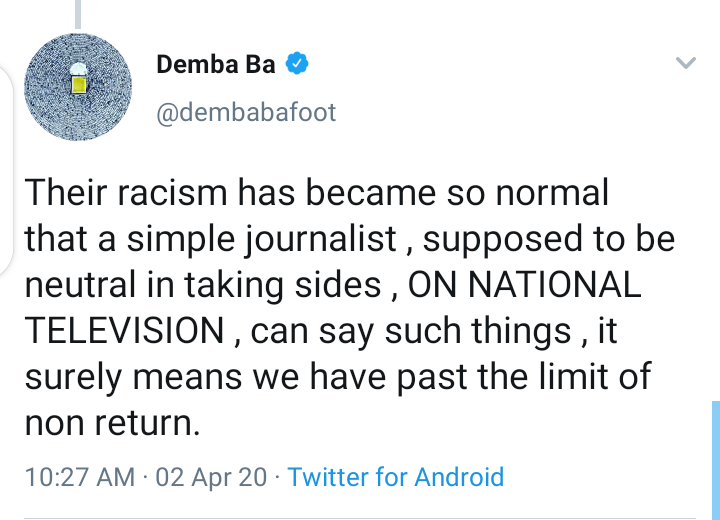This screenshot has height=520, width=720.
Task: Click the divider line below the timestamp
Action: click(360, 517)
